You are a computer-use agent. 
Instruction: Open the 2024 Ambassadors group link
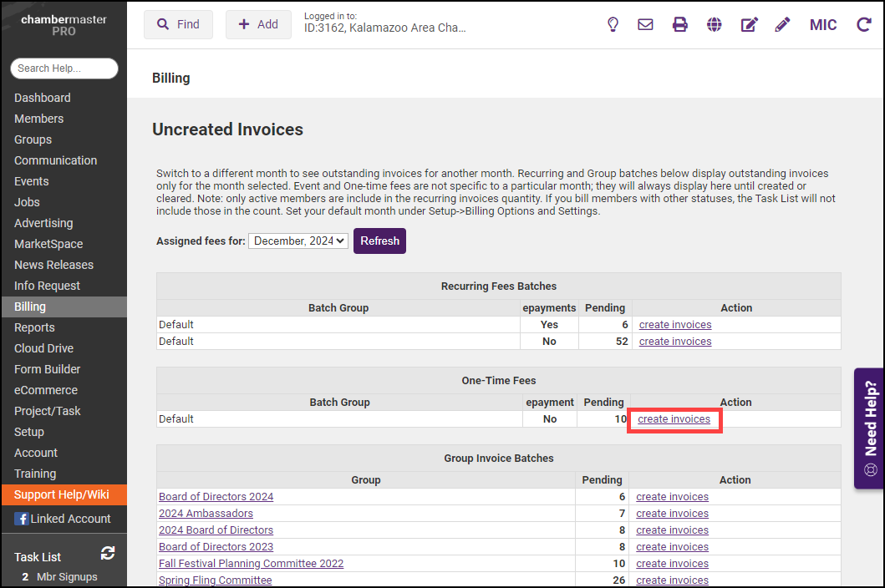(206, 514)
